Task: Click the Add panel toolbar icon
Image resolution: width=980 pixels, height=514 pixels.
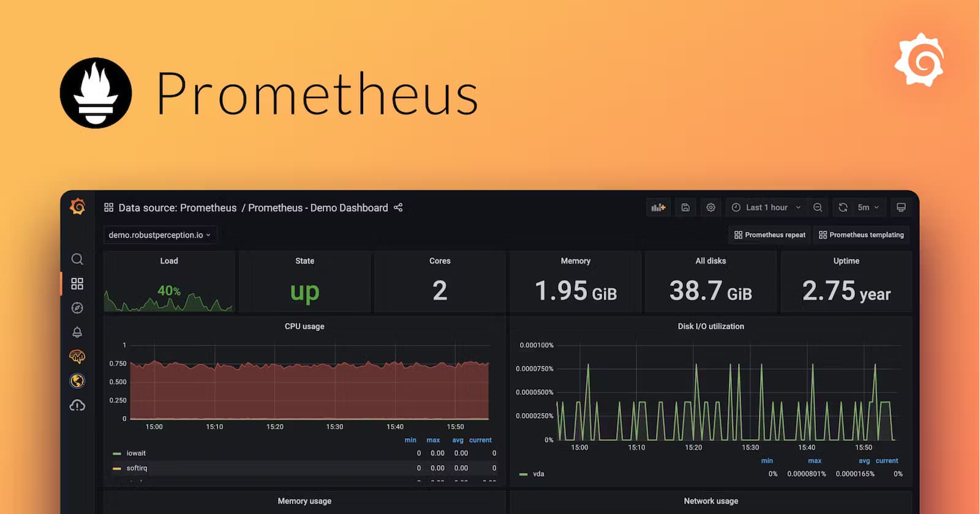Action: (x=658, y=207)
